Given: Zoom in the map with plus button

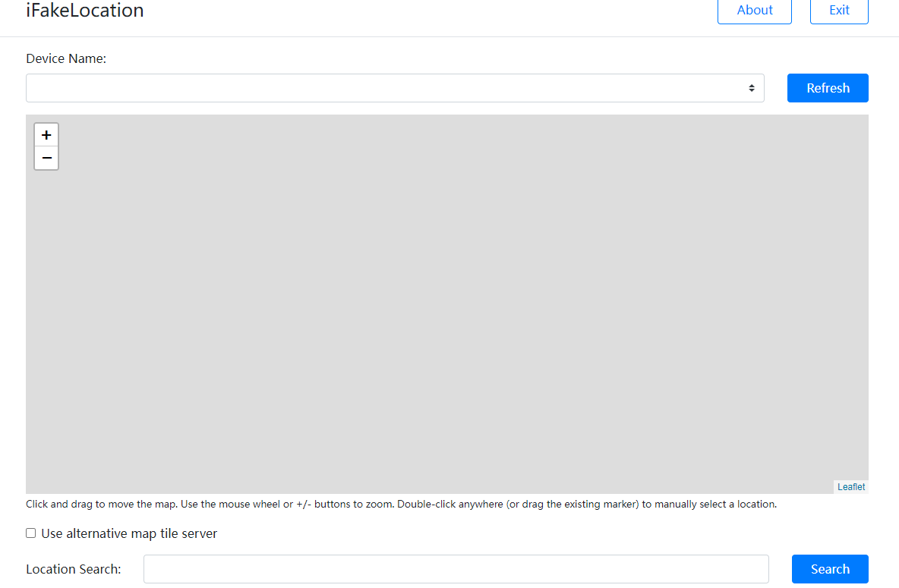Looking at the screenshot, I should coord(46,135).
